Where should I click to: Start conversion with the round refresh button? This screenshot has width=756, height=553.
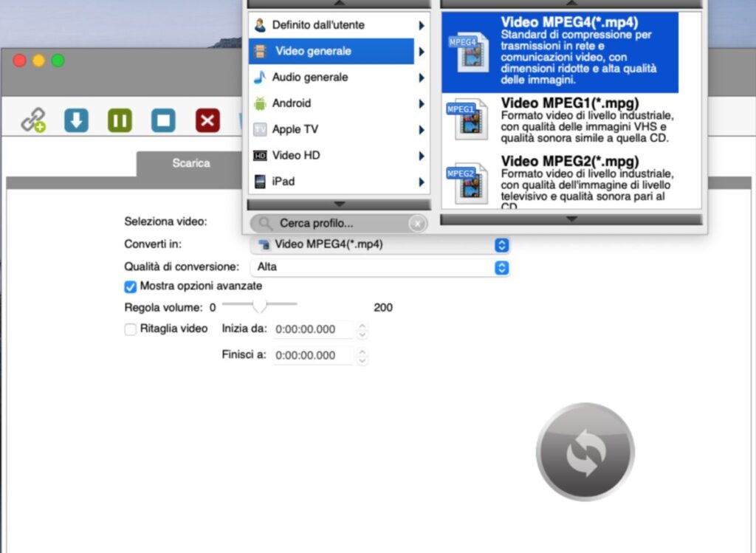[x=585, y=452]
